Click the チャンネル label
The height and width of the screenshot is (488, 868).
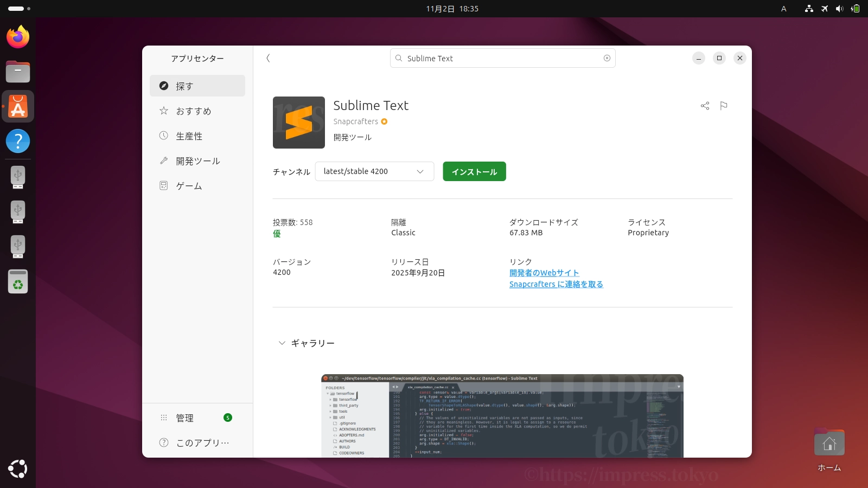pyautogui.click(x=292, y=172)
